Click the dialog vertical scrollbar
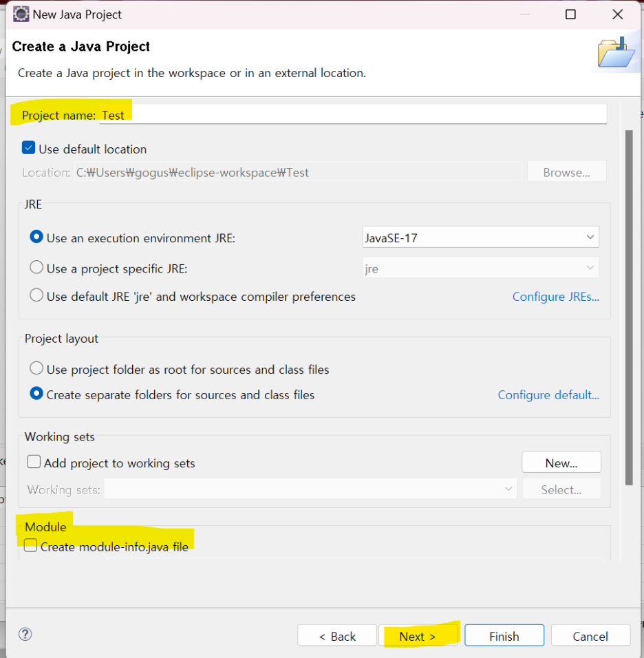This screenshot has width=644, height=658. click(628, 307)
